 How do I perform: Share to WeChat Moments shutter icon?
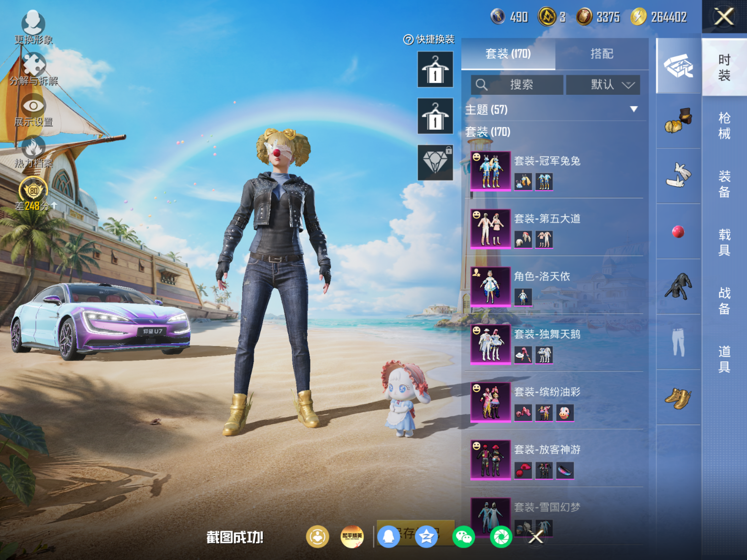501,537
